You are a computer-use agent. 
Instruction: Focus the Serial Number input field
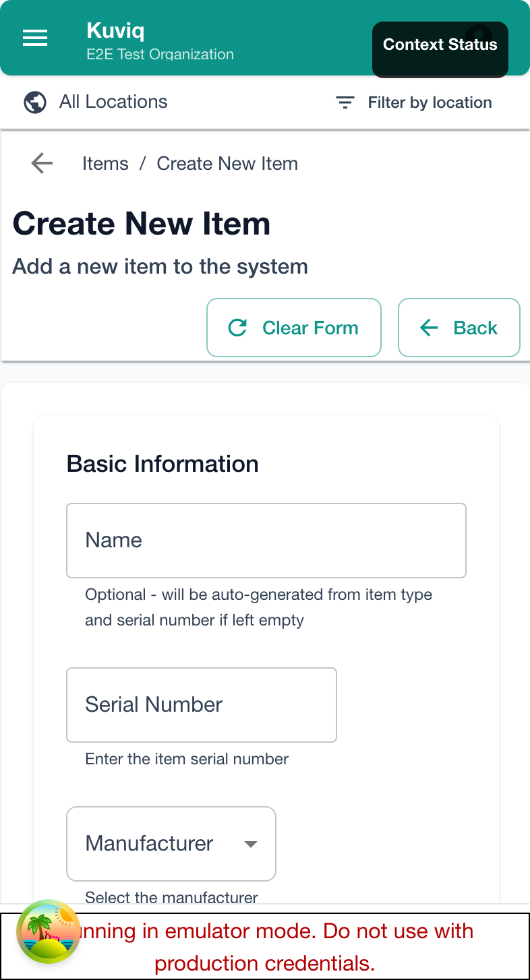[x=201, y=705]
